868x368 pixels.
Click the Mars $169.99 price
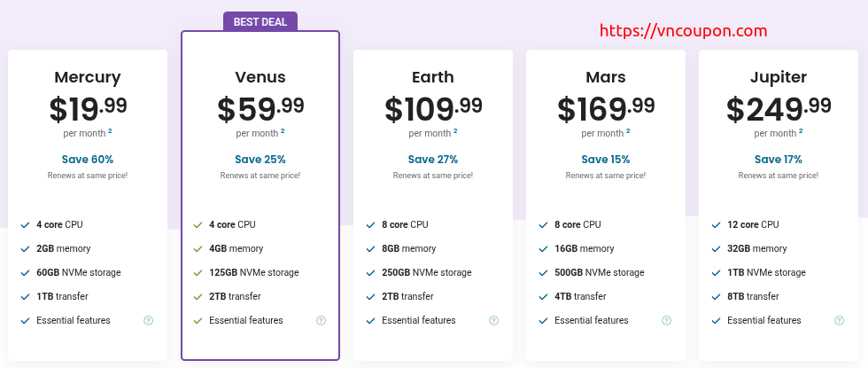606,108
